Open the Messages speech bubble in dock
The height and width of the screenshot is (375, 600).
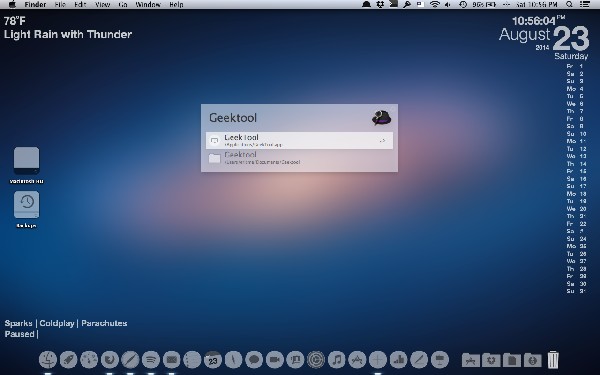pos(254,360)
